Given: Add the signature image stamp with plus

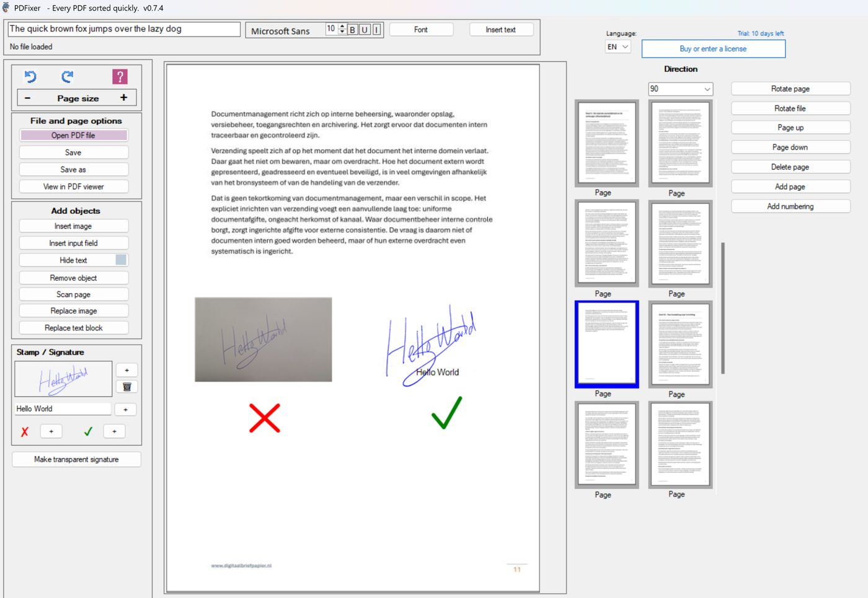Looking at the screenshot, I should pos(127,371).
